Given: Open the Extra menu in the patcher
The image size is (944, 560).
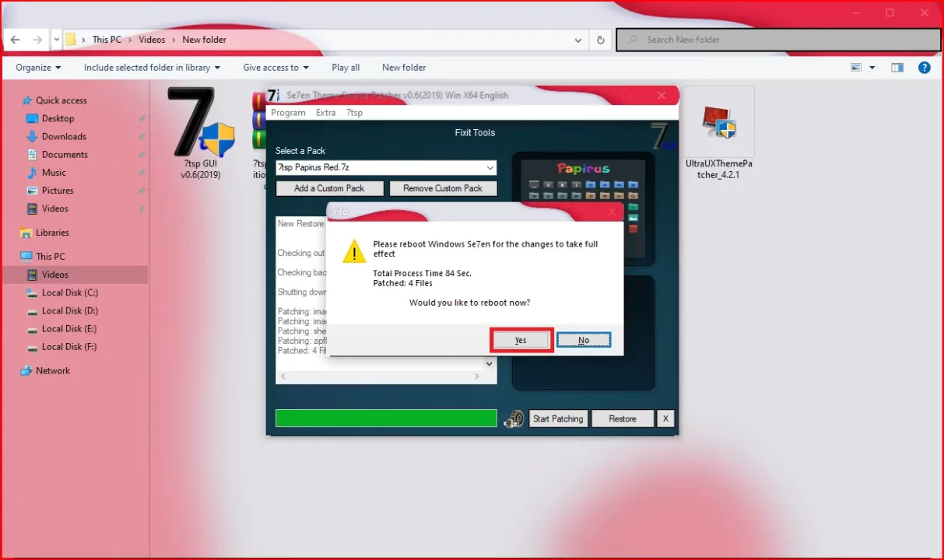Looking at the screenshot, I should [326, 113].
